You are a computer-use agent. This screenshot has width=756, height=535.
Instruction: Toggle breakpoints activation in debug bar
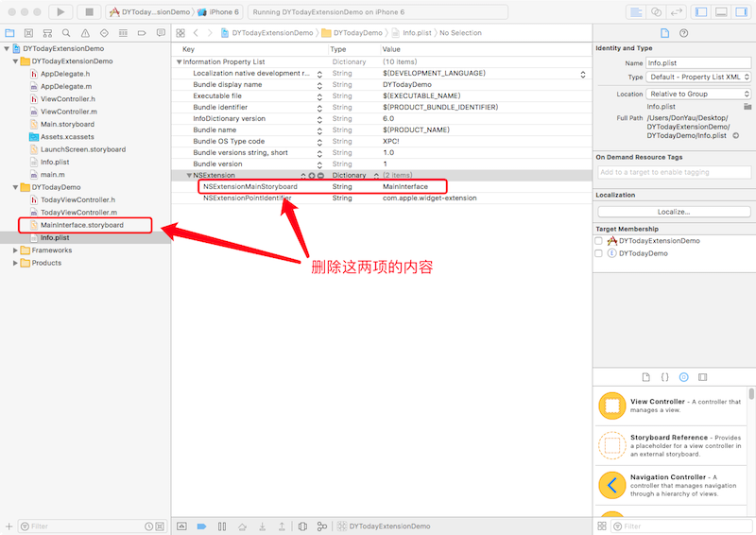(x=201, y=526)
